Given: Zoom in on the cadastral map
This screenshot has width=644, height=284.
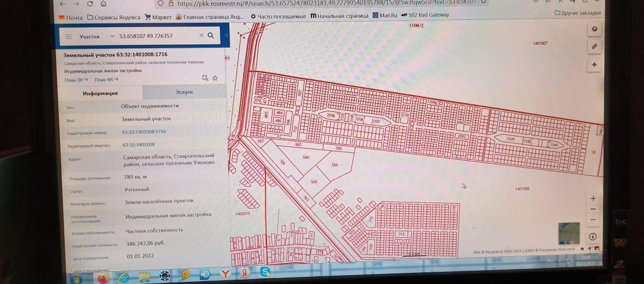Looking at the screenshot, I should pyautogui.click(x=593, y=199).
